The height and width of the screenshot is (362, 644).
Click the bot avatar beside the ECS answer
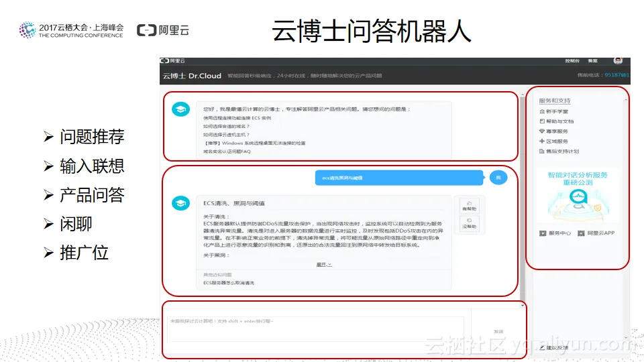[x=180, y=203]
